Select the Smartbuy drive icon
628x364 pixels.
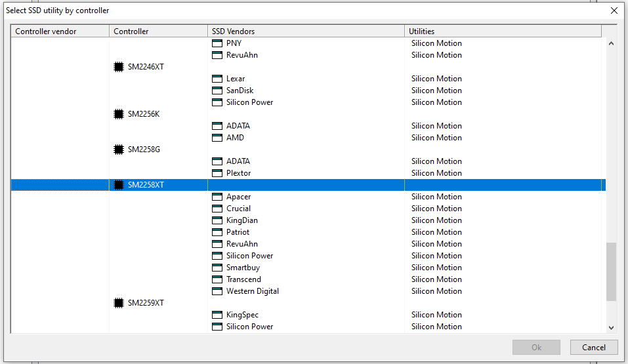coord(217,268)
